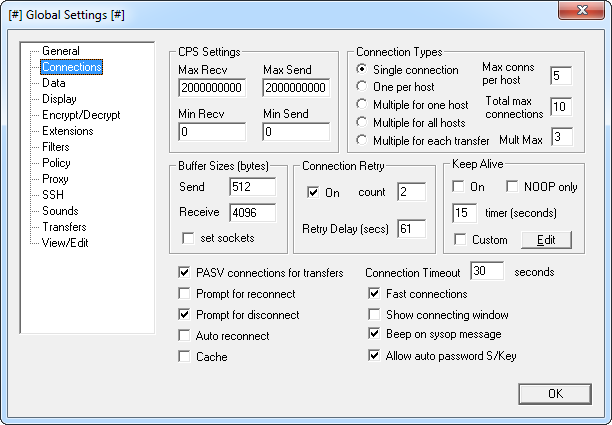Click the Max conns per host field
612x425 pixels.
(561, 76)
